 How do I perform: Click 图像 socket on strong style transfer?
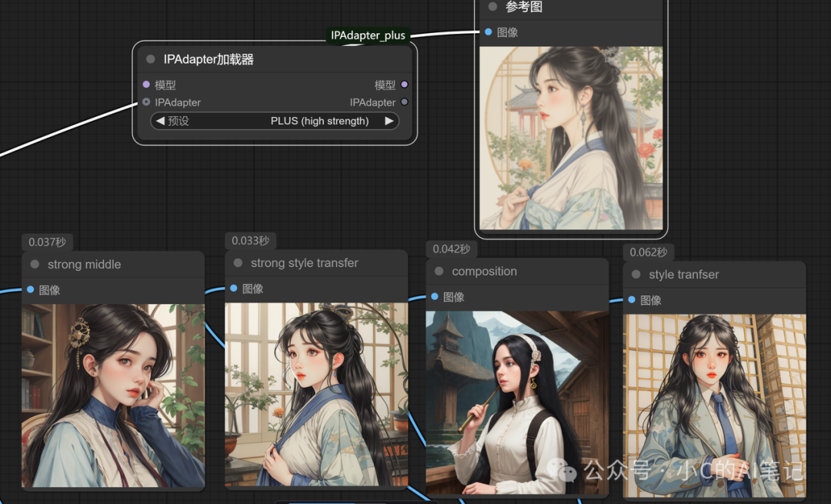click(x=234, y=289)
